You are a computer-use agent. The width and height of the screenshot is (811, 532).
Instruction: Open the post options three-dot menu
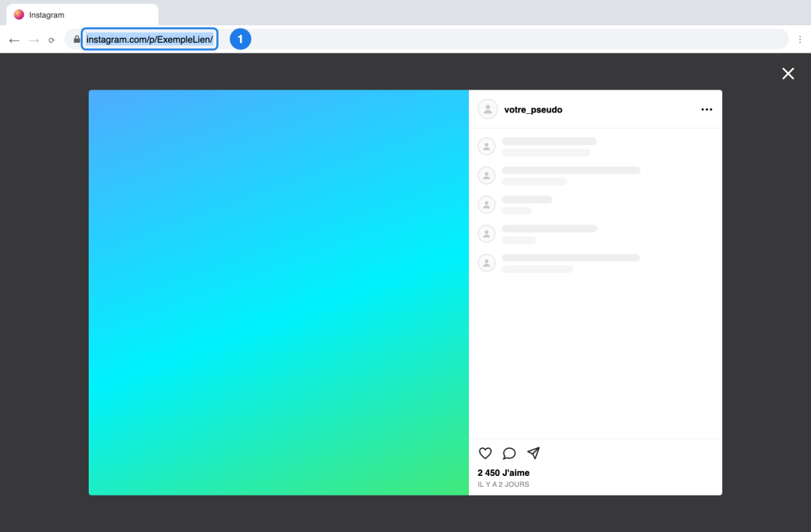point(706,109)
